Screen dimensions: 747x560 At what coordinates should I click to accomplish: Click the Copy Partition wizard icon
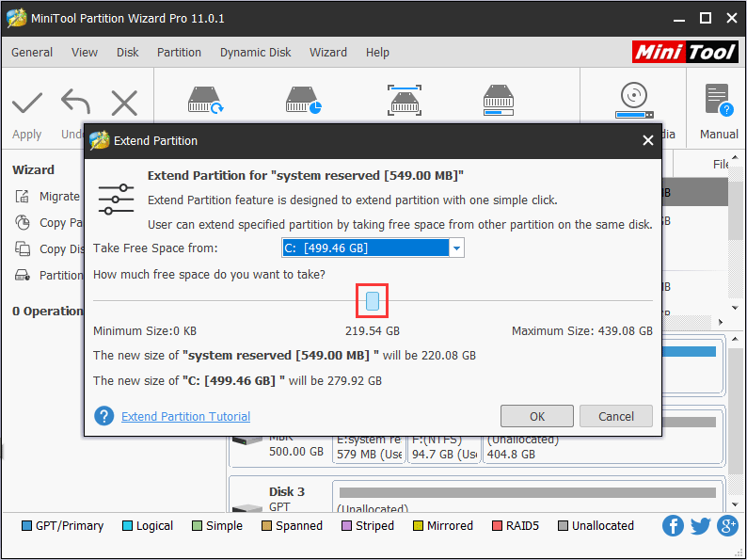pos(23,222)
